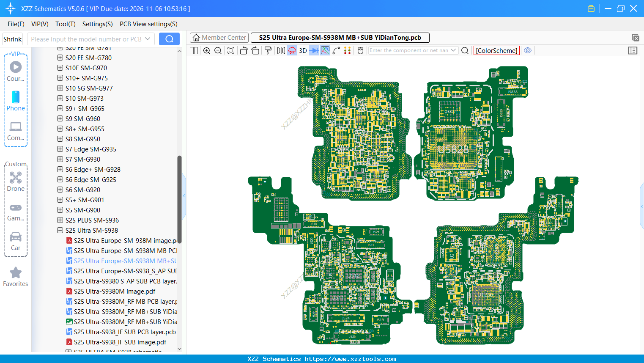Rotate the board counter-clockwise
This screenshot has width=644, height=363.
(x=244, y=50)
